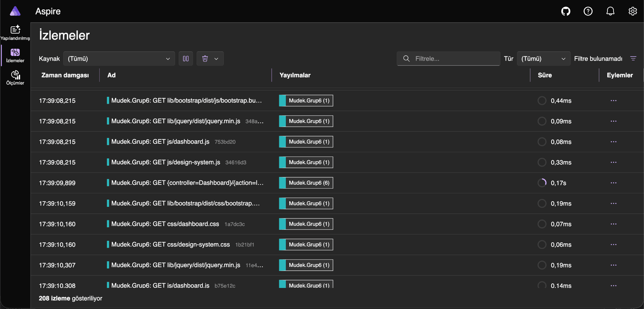Open the Tür (Tümü) dropdown
Screen dimensions: 644x309
pos(543,58)
